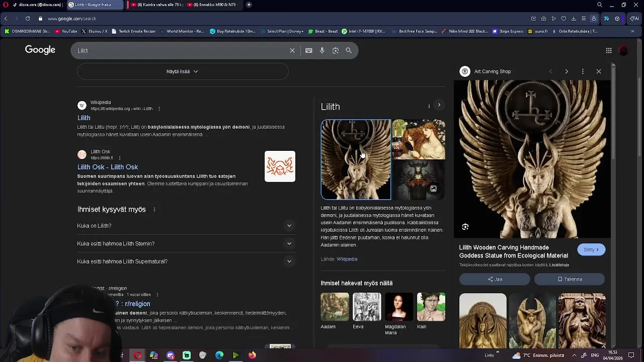Open more options for Lilith knowledge panel
644x362 pixels.
point(429,106)
